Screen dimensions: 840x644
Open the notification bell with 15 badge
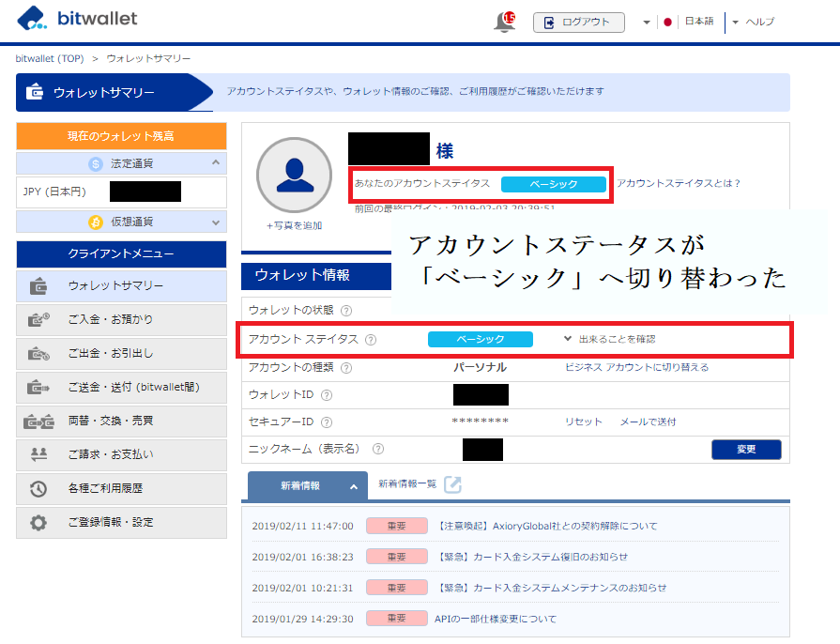click(504, 22)
